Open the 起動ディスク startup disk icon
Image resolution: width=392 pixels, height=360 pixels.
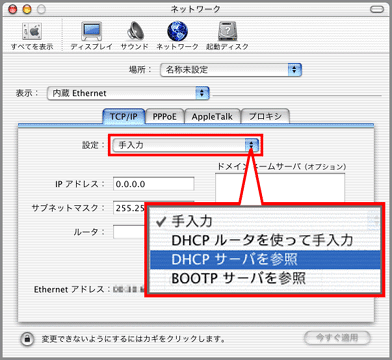coord(227,32)
